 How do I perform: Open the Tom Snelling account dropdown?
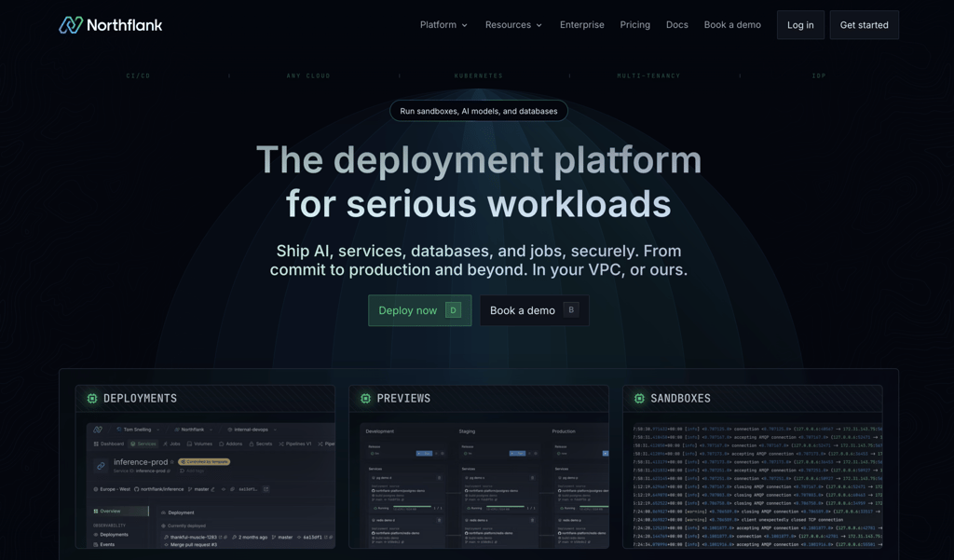point(138,430)
